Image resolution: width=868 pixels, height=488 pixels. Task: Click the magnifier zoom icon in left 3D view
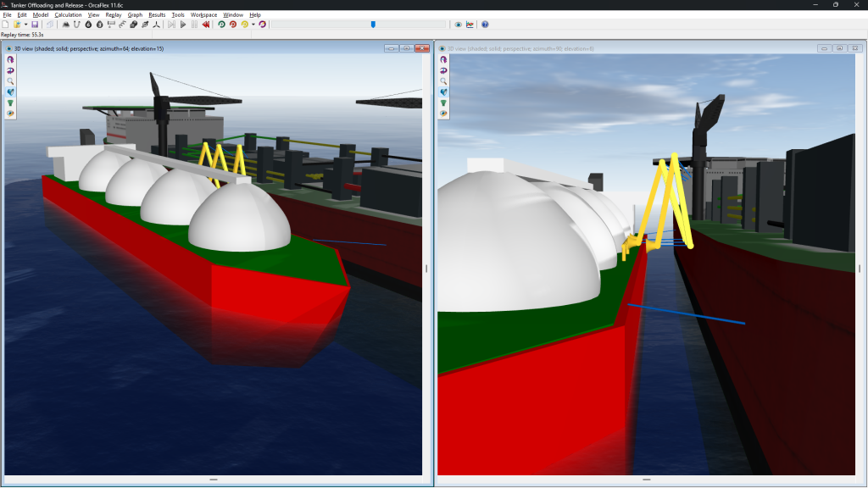coord(11,81)
